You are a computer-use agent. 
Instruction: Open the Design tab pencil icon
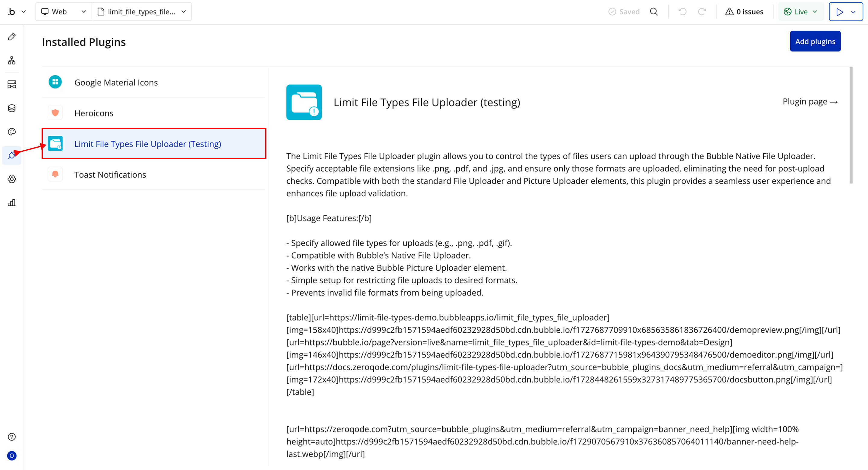point(12,37)
